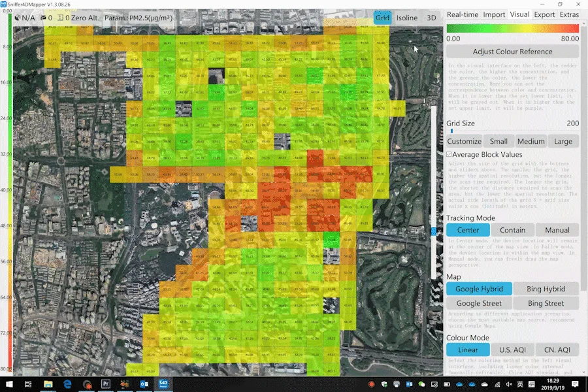This screenshot has height=392, width=588.
Task: Select the U.S. AQI colour mode
Action: click(512, 350)
